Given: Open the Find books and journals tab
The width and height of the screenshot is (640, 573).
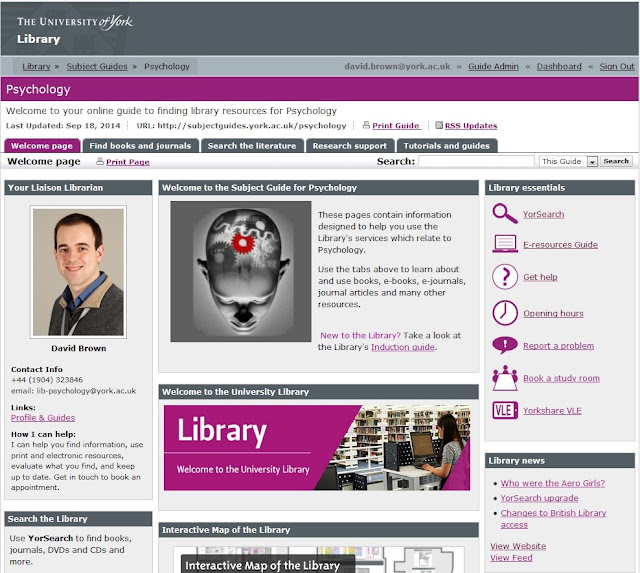Looking at the screenshot, I should pyautogui.click(x=140, y=146).
